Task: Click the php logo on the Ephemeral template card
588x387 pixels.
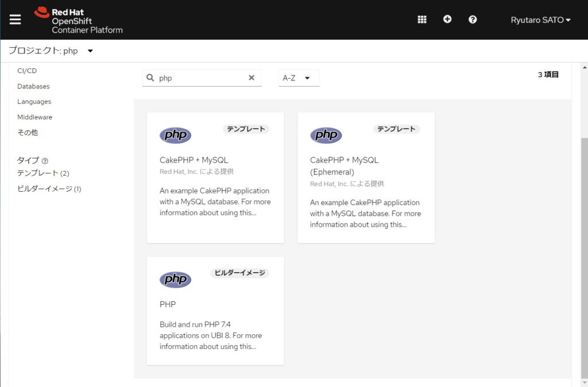Action: pyautogui.click(x=326, y=136)
